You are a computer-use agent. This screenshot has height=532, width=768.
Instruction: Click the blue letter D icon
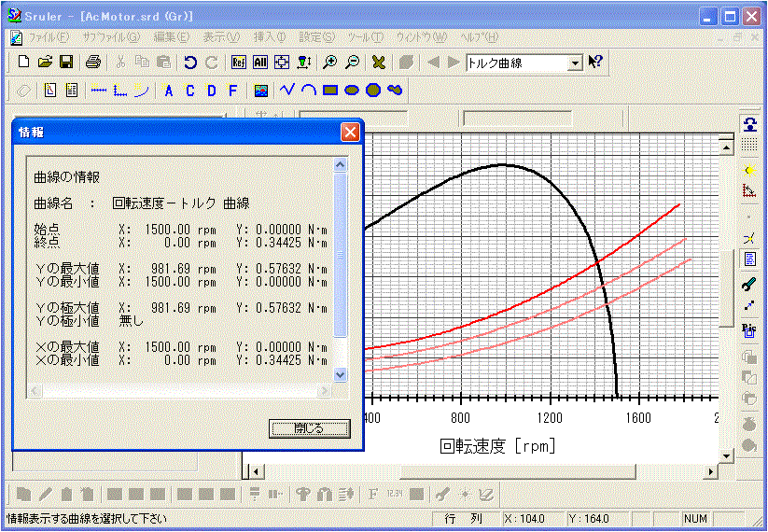[212, 91]
